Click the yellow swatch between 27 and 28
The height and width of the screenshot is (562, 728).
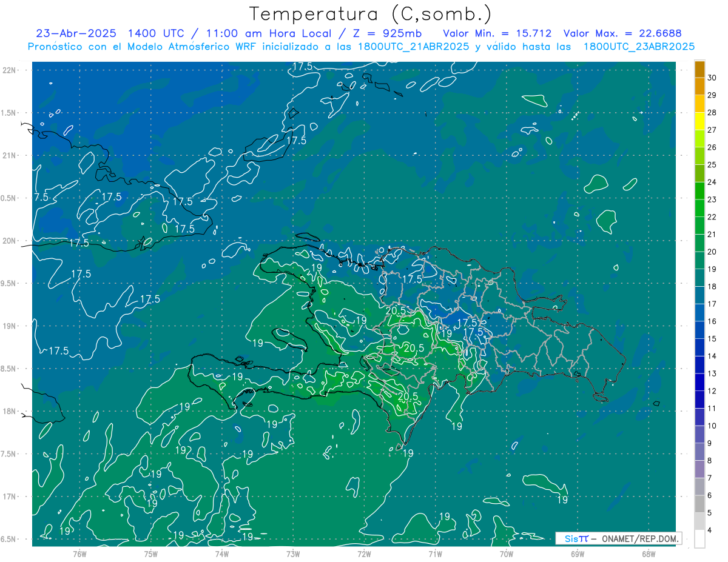699,121
